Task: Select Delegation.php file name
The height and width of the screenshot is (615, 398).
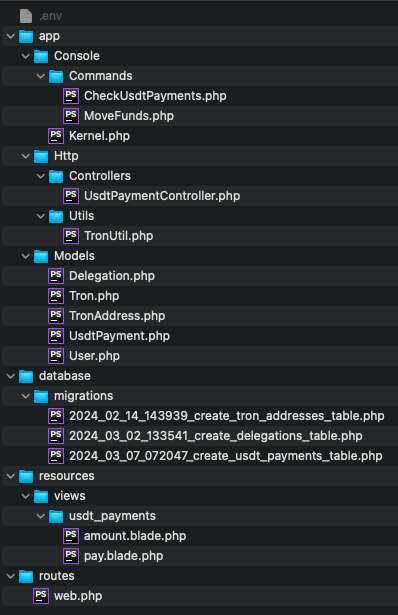Action: [112, 276]
